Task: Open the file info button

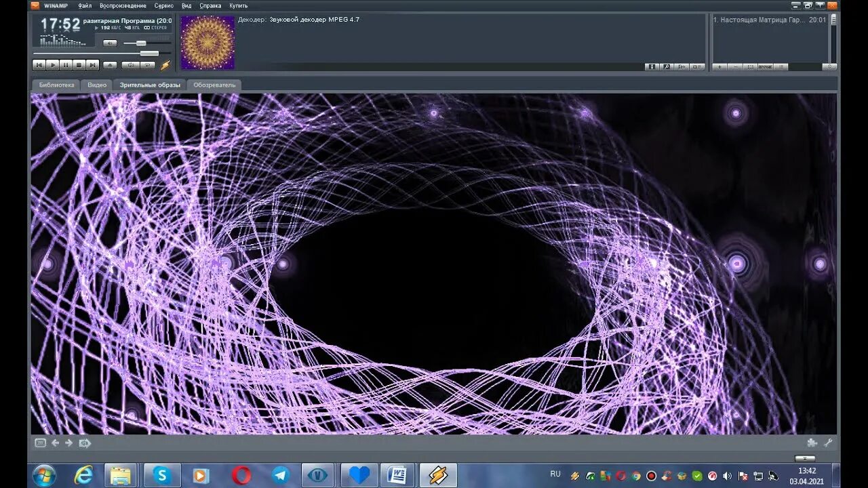Action: coord(652,66)
